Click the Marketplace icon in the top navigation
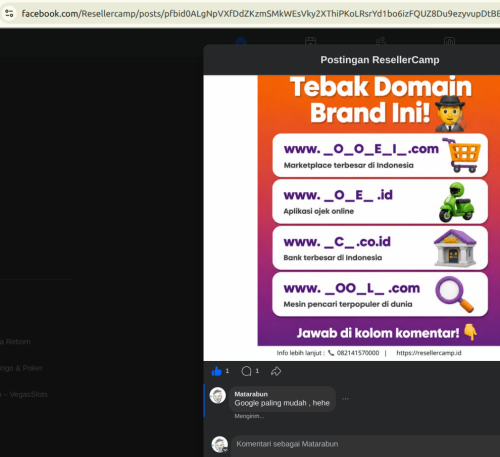This screenshot has width=500, height=457. 449,41
